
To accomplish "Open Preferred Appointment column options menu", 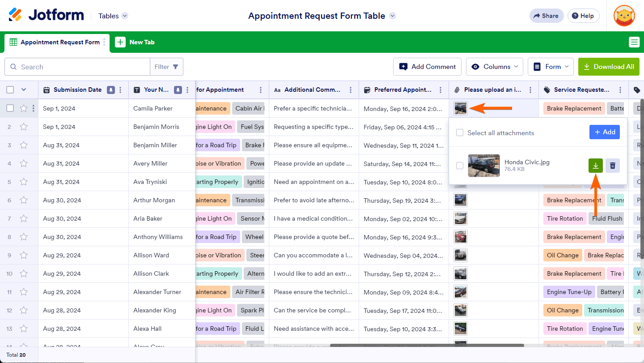I will point(441,90).
